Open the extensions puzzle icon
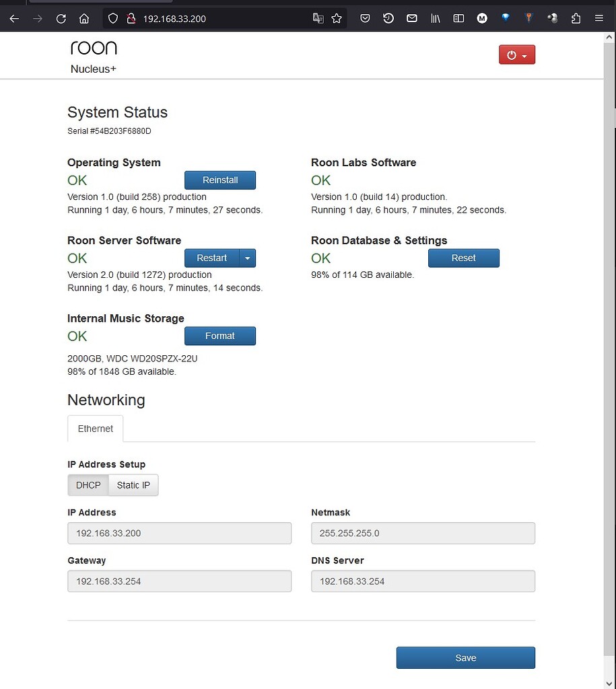This screenshot has width=616, height=689. click(x=576, y=18)
